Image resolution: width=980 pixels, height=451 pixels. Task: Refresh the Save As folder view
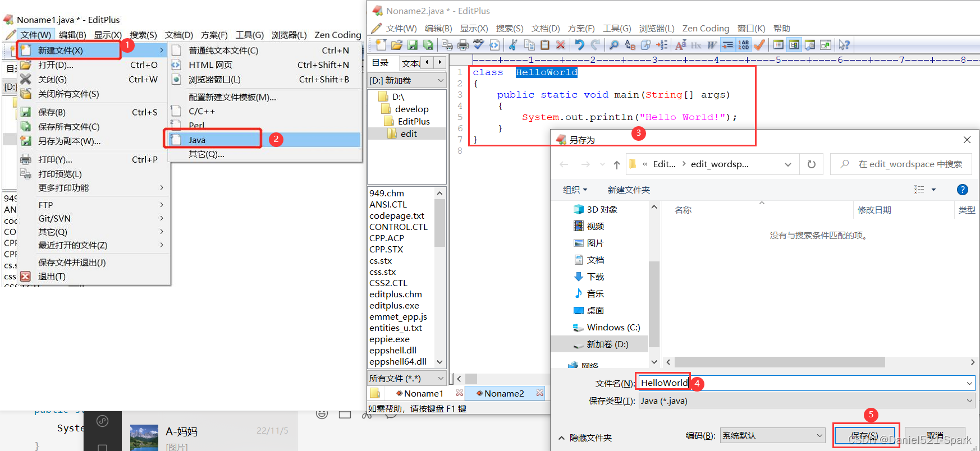point(811,164)
